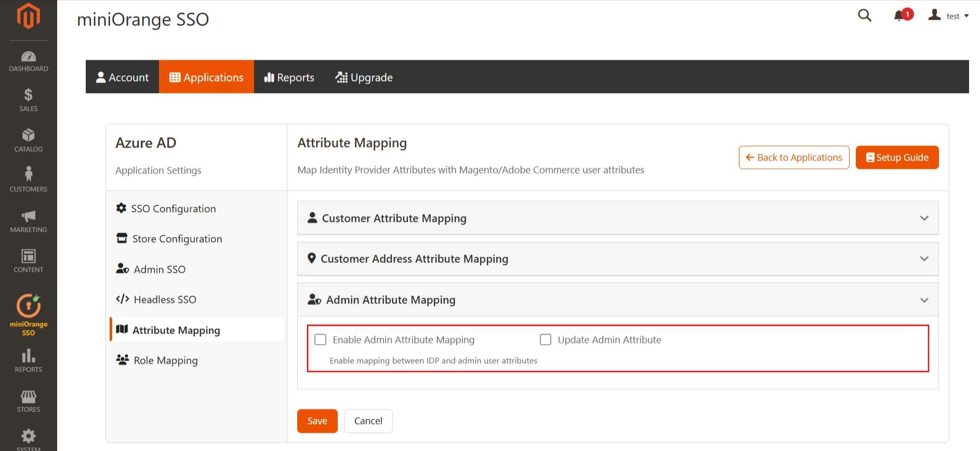Save the attribute mapping
The image size is (980, 451).
[x=317, y=421]
